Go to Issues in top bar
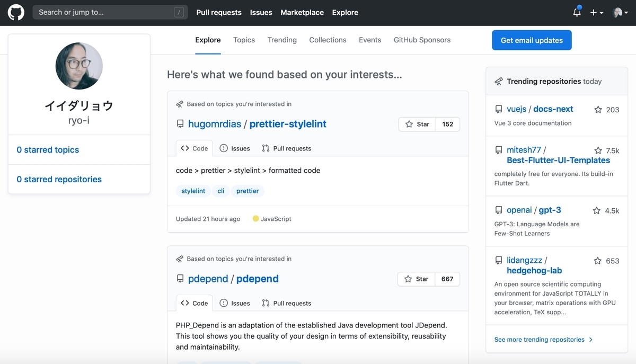Image resolution: width=636 pixels, height=364 pixels. coord(261,12)
